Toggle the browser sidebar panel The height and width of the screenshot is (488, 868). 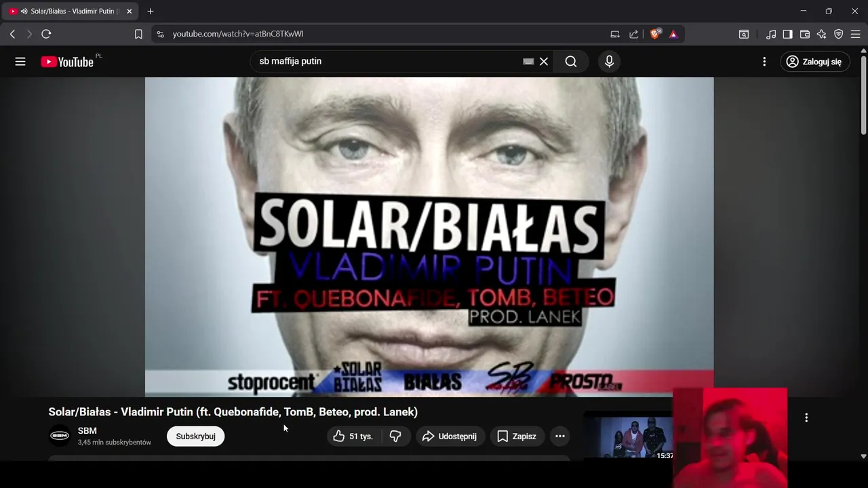[787, 34]
